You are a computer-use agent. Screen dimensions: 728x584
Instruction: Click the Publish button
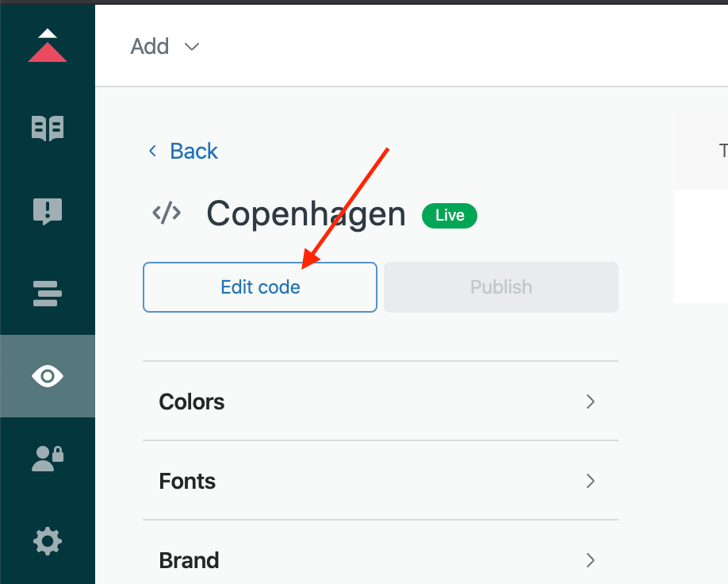pyautogui.click(x=501, y=287)
